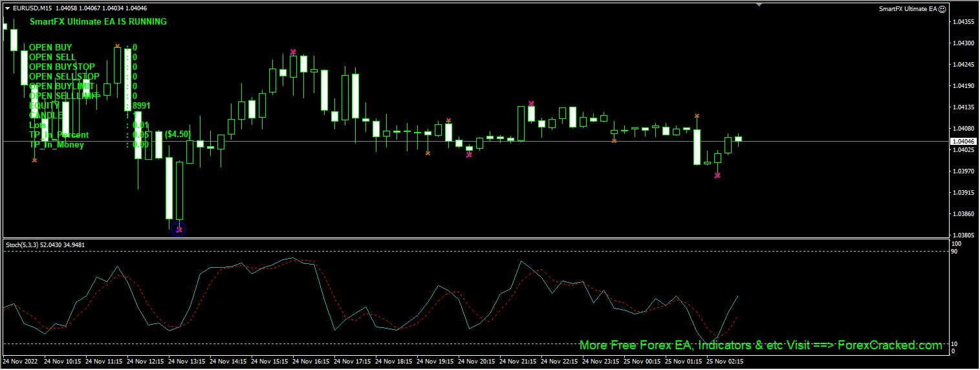Click the '25 Nov 00:15' time axis label
This screenshot has height=370, width=980.
click(643, 362)
